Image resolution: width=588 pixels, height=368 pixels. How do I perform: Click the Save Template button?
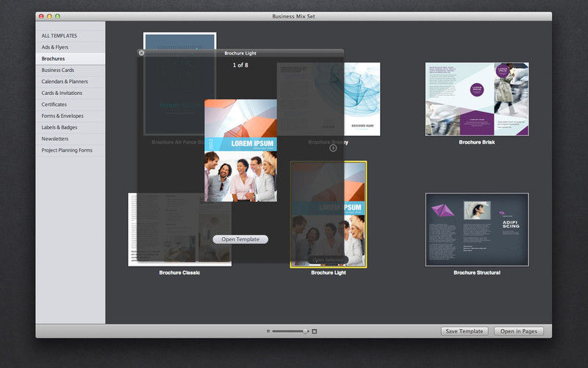[x=465, y=331]
